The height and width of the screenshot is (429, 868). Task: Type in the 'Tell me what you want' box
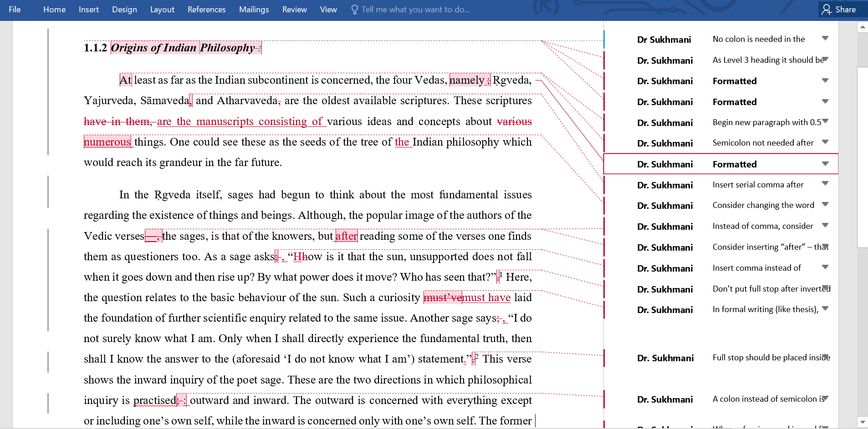[x=415, y=10]
